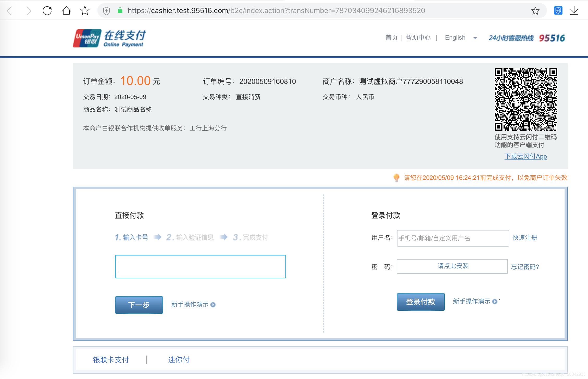Open browser downloads icon
588x379 pixels.
tap(574, 11)
